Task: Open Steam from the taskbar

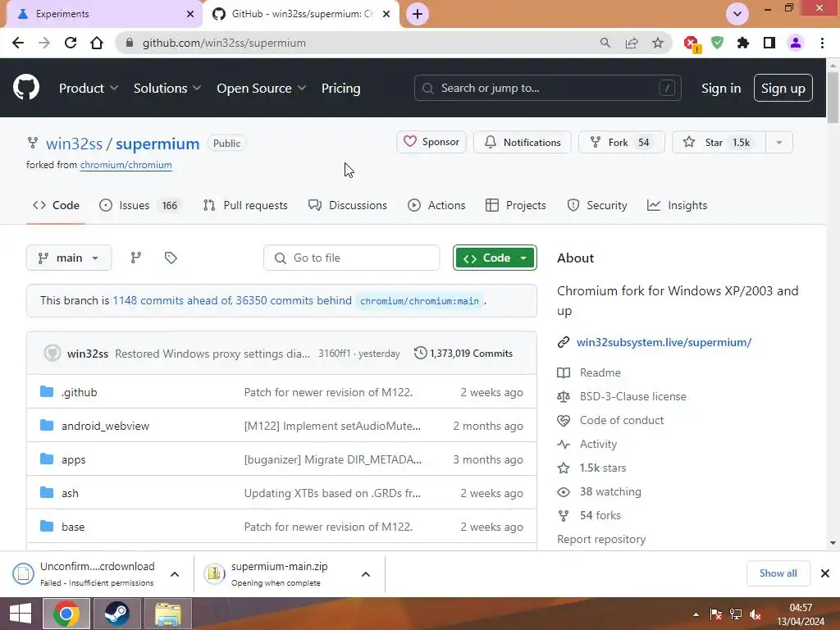Action: point(116,614)
